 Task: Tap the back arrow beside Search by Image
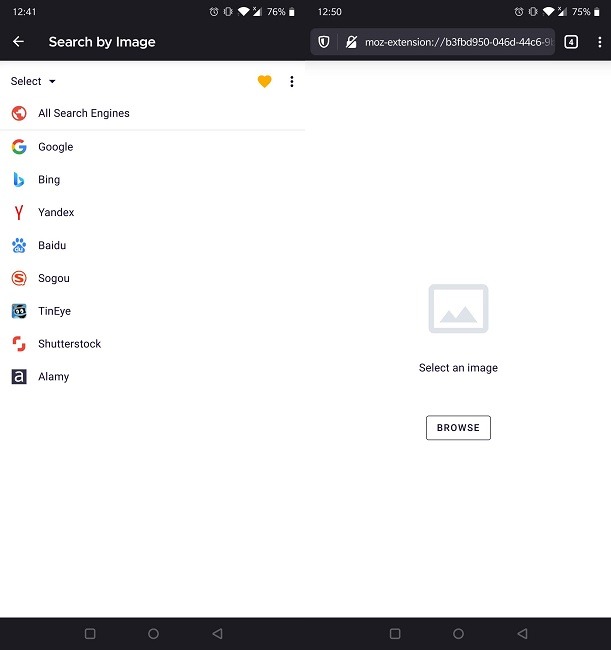pyautogui.click(x=18, y=41)
